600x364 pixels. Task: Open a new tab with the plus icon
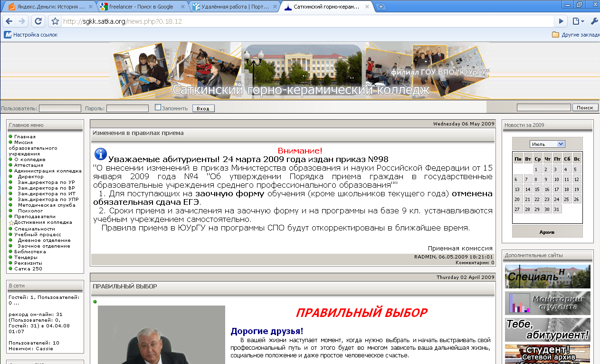[381, 7]
